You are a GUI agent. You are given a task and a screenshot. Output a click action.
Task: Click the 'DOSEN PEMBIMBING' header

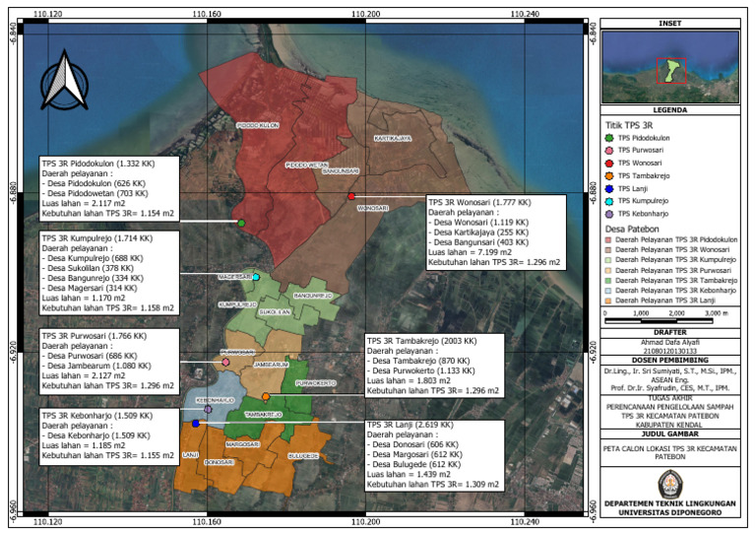pyautogui.click(x=669, y=361)
